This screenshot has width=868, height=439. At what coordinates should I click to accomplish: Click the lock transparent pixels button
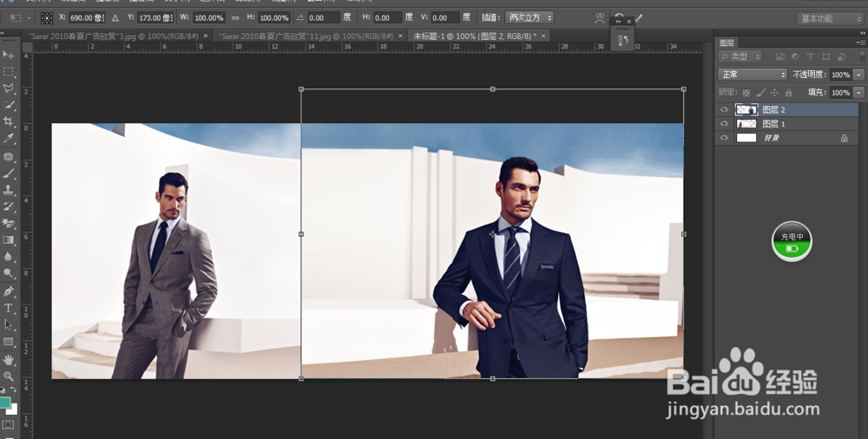[x=746, y=92]
